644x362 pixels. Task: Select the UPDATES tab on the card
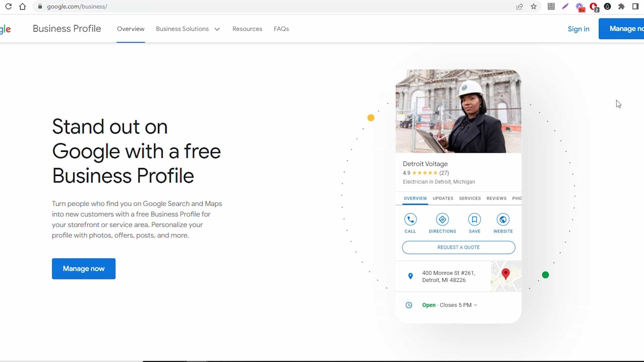pyautogui.click(x=443, y=198)
